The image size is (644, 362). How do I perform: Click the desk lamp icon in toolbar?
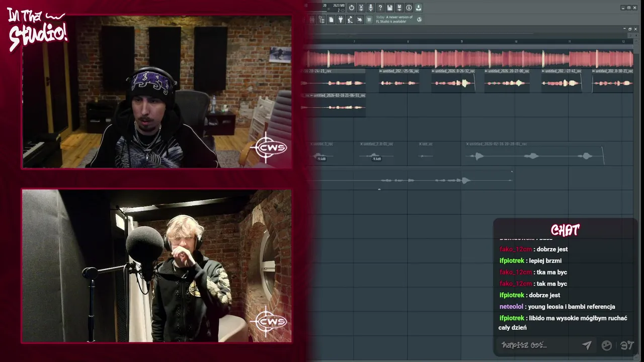coord(350,20)
